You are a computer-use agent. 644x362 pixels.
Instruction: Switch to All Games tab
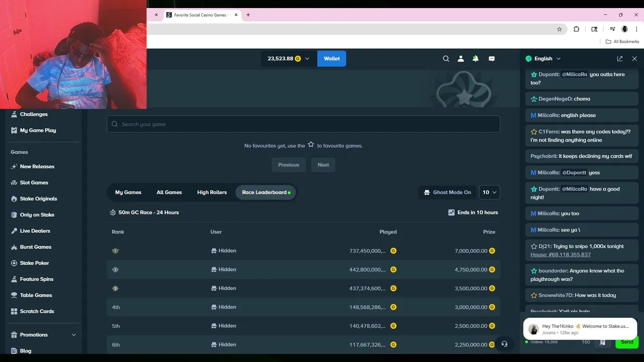pos(169,193)
